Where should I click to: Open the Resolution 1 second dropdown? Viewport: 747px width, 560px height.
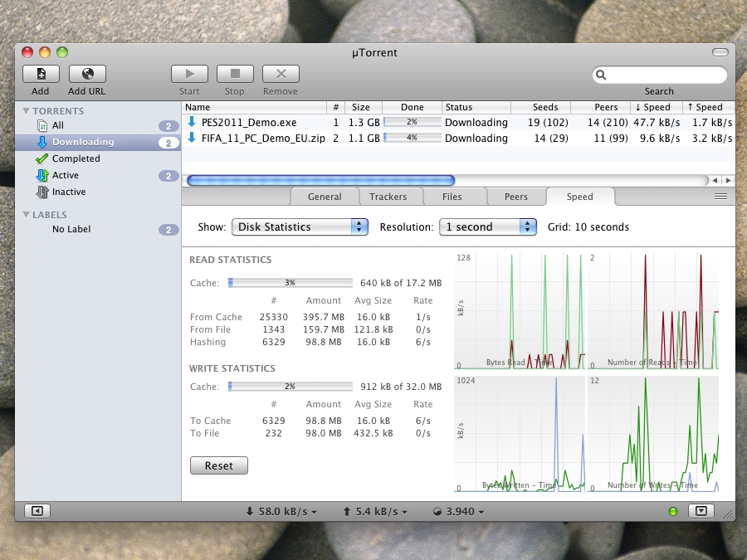click(x=488, y=226)
